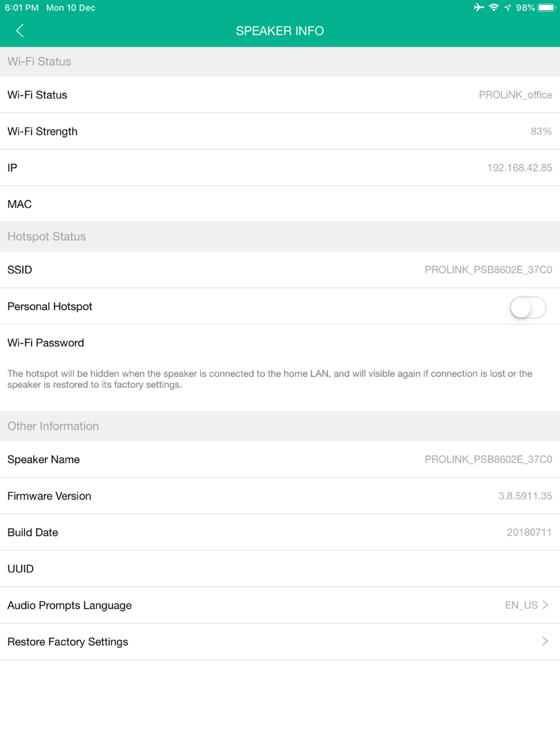Open Audio Prompts Language chevron
The height and width of the screenshot is (747, 560).
click(x=545, y=605)
